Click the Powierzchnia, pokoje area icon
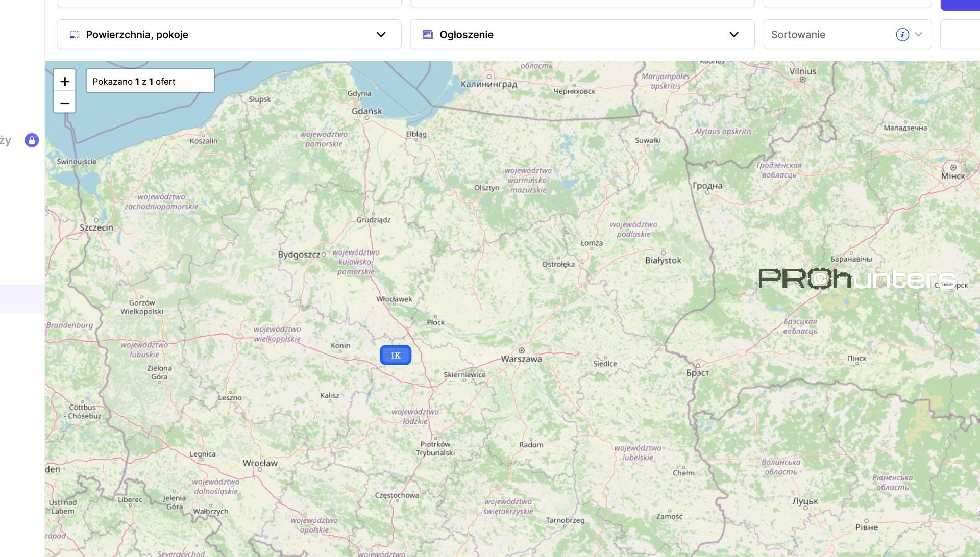Image resolution: width=980 pixels, height=557 pixels. click(x=75, y=35)
